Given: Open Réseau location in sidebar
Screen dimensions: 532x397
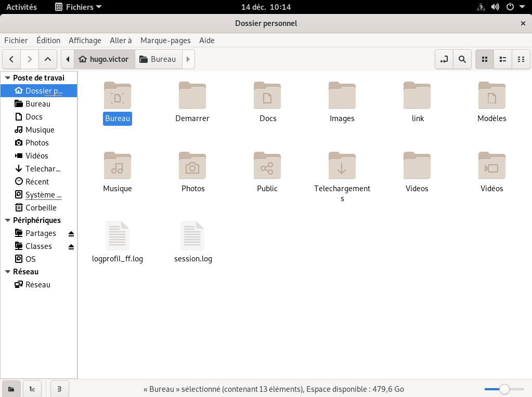Looking at the screenshot, I should pos(38,285).
